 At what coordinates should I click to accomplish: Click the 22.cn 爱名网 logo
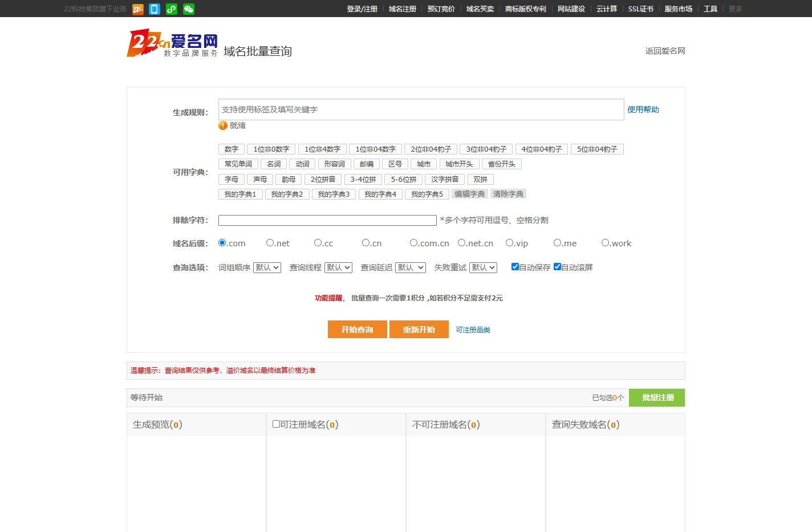click(172, 43)
